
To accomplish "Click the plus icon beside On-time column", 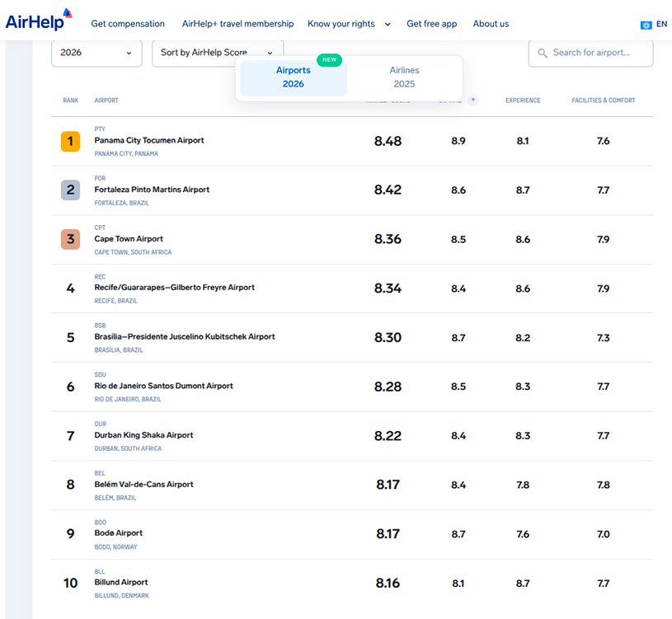I will 472,100.
